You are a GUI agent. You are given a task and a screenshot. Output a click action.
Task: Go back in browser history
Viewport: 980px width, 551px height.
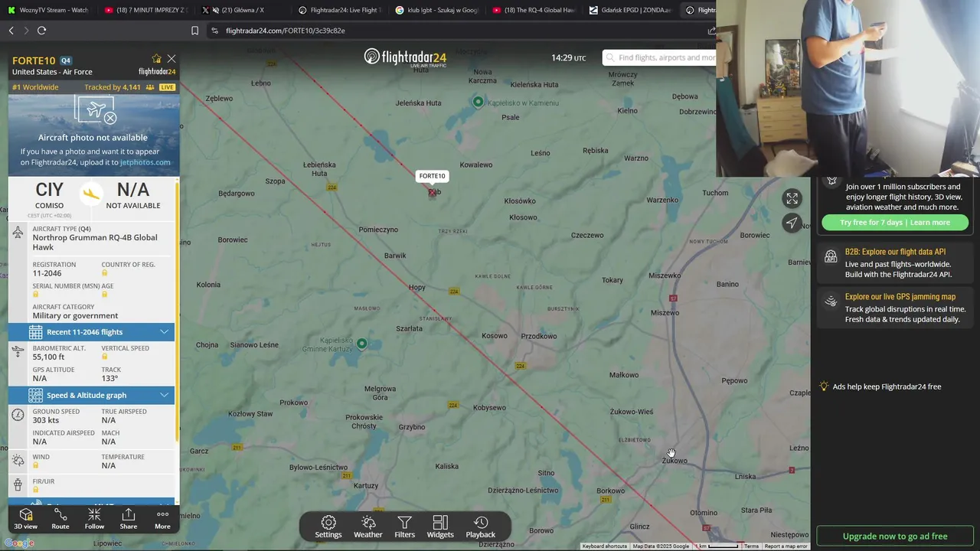[11, 31]
